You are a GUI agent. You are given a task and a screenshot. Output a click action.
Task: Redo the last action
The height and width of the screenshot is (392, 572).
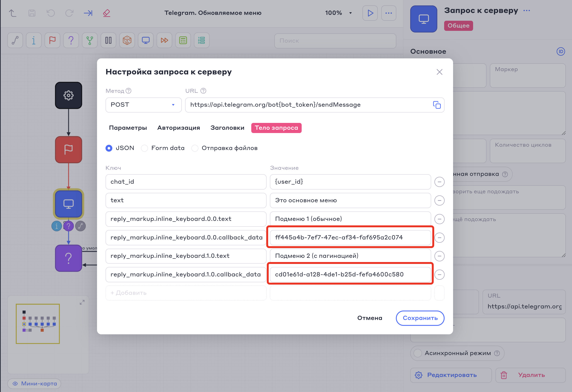pyautogui.click(x=69, y=13)
